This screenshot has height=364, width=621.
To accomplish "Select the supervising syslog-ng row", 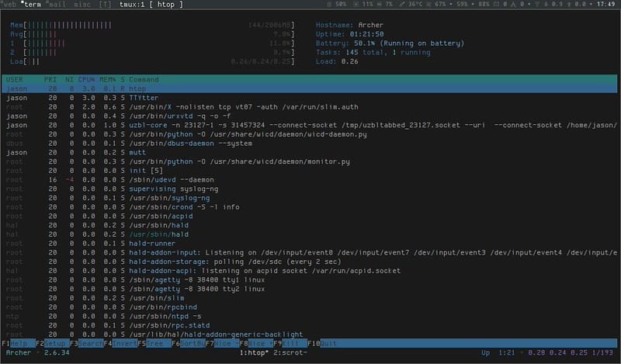I will coord(309,189).
